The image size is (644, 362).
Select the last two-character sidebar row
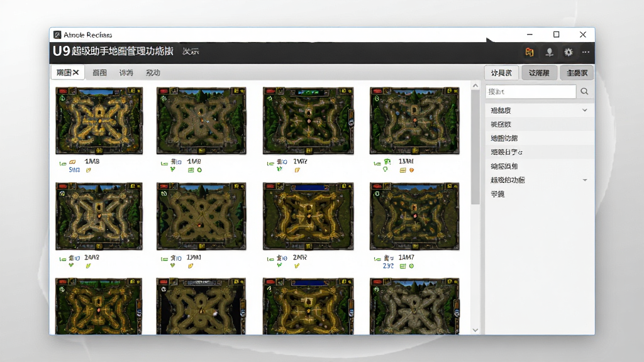click(540, 194)
